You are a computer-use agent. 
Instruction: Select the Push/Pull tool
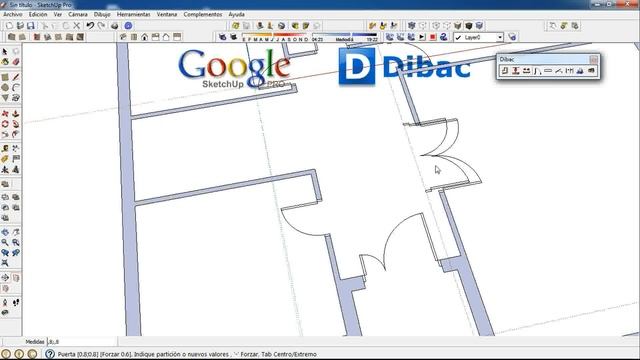click(x=16, y=113)
